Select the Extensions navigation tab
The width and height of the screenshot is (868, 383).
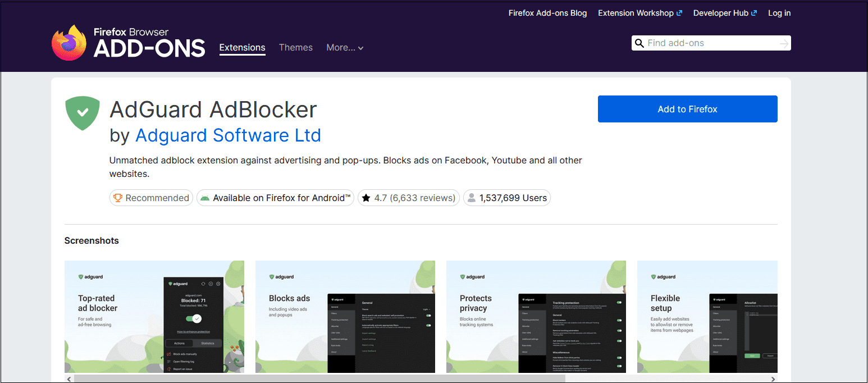click(242, 48)
